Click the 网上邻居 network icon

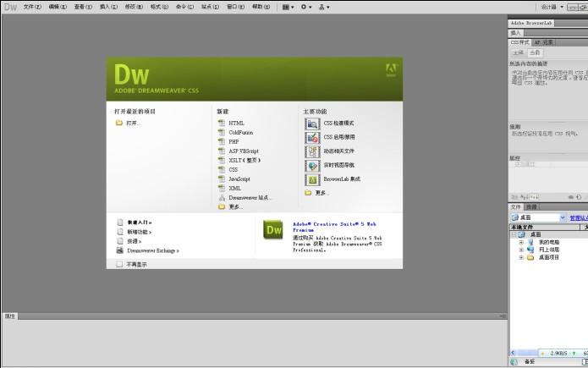(530, 250)
